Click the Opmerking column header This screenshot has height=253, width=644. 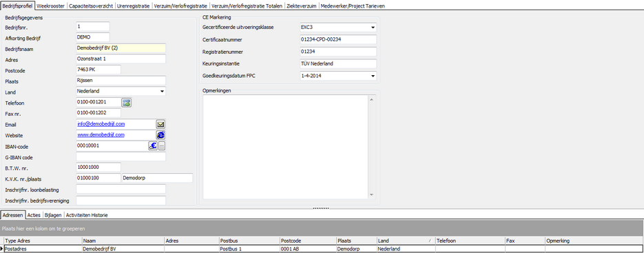pos(594,241)
